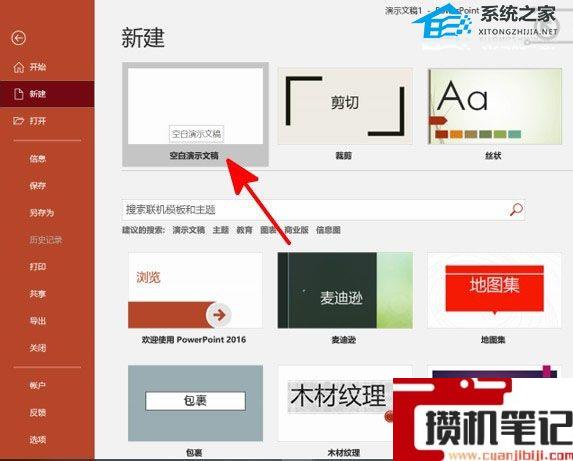Open the 开始 sidebar item
Screen dimensions: 573x461
click(x=47, y=67)
